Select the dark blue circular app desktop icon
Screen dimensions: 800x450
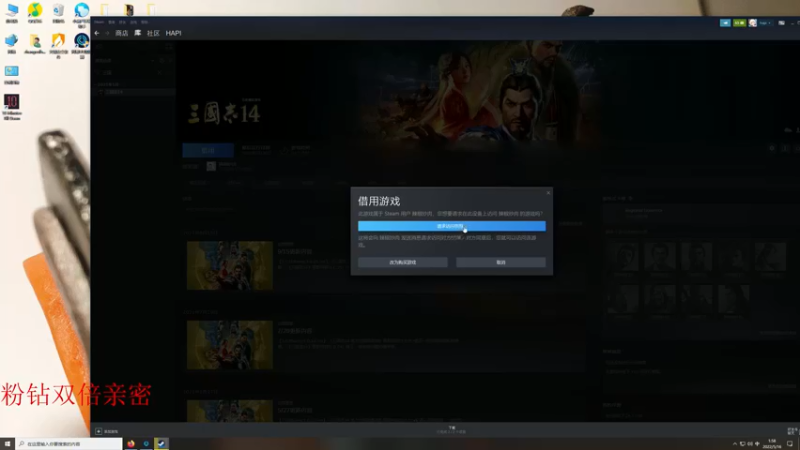[x=82, y=46]
